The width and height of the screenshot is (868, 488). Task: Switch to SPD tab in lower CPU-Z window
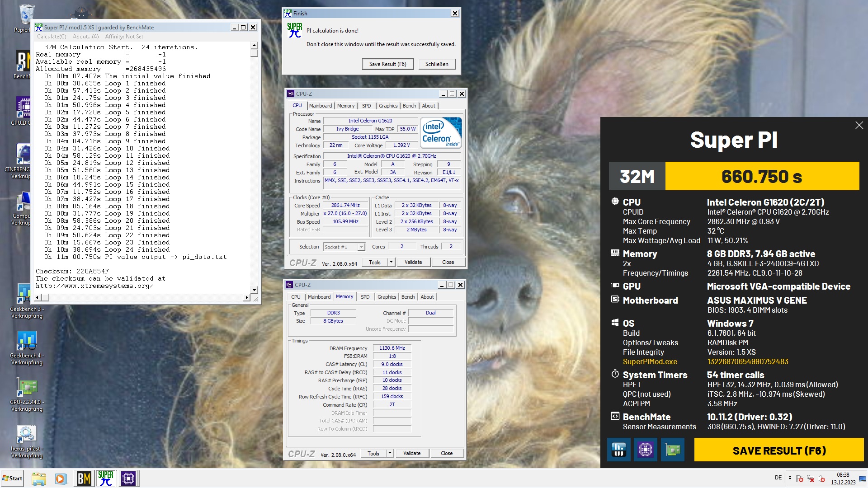365,297
